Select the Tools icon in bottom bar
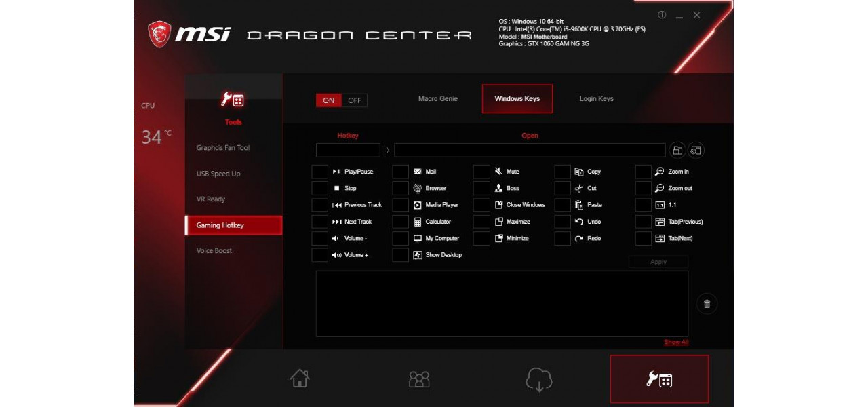The width and height of the screenshot is (868, 407). [659, 379]
